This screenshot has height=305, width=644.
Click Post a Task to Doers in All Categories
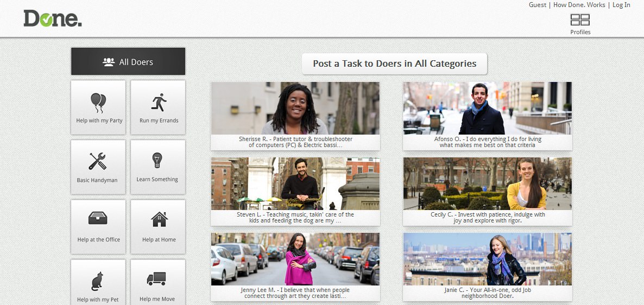click(x=394, y=63)
